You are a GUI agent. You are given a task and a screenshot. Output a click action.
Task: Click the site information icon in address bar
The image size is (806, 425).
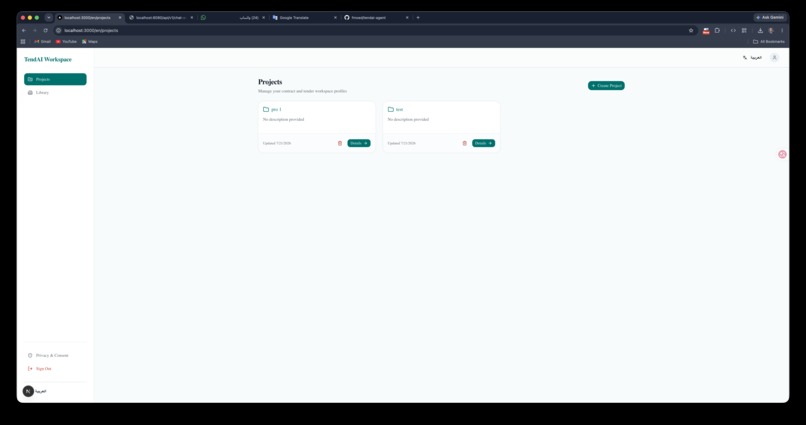pyautogui.click(x=59, y=30)
